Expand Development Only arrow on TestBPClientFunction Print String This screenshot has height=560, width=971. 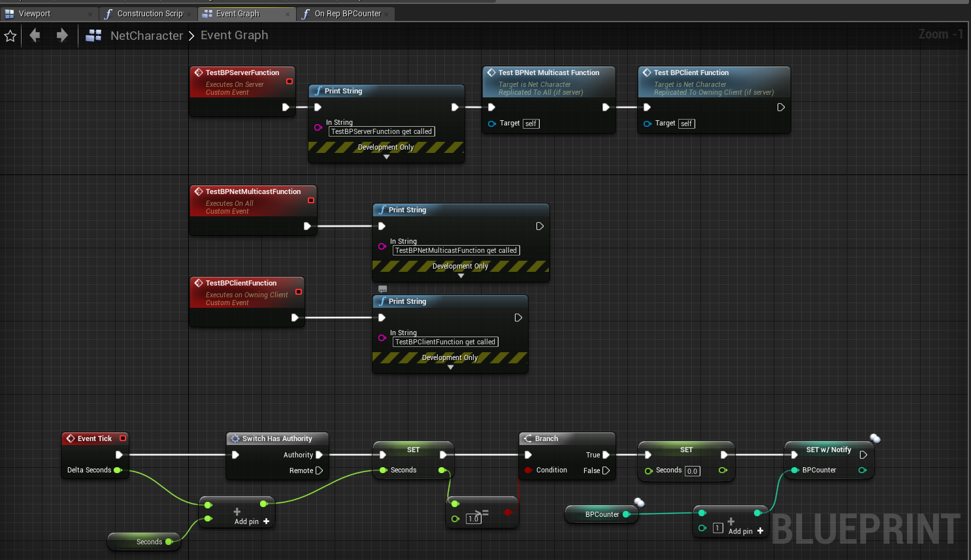coord(450,367)
